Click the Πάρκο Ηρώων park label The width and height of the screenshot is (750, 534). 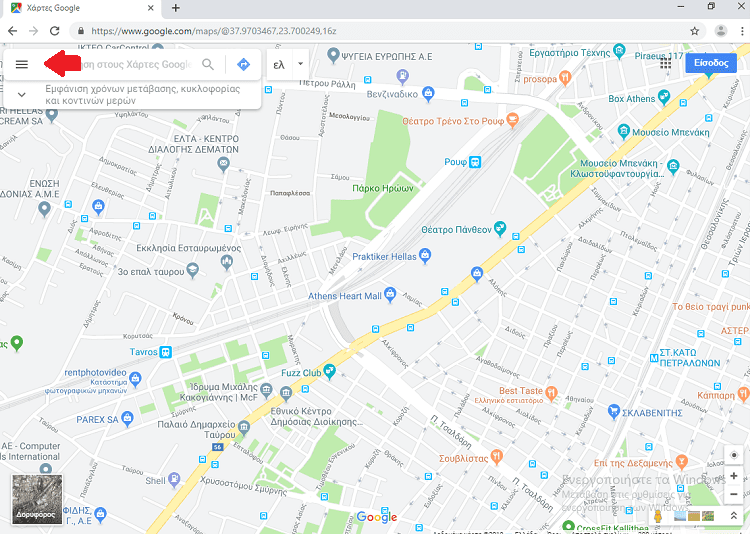point(383,188)
